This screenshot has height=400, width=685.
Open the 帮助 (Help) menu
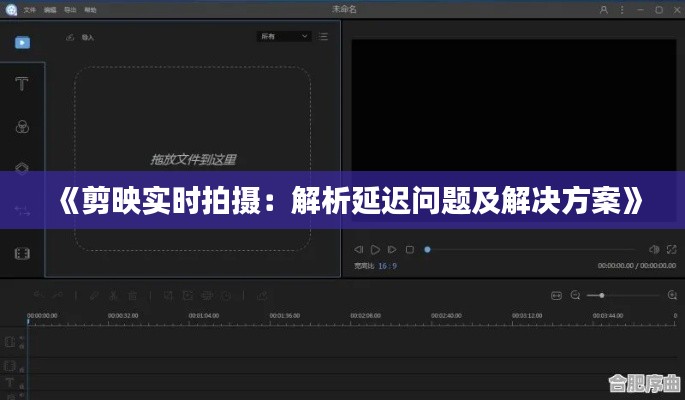[x=90, y=10]
